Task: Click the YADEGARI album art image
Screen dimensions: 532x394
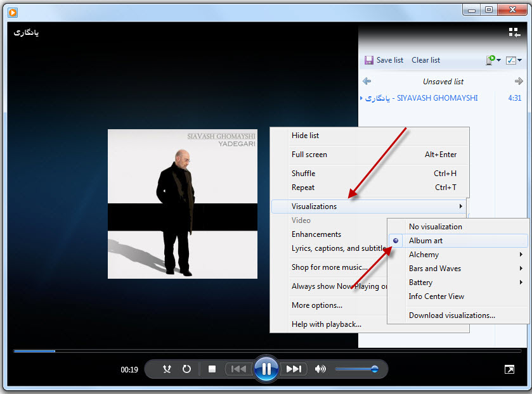Action: (183, 204)
